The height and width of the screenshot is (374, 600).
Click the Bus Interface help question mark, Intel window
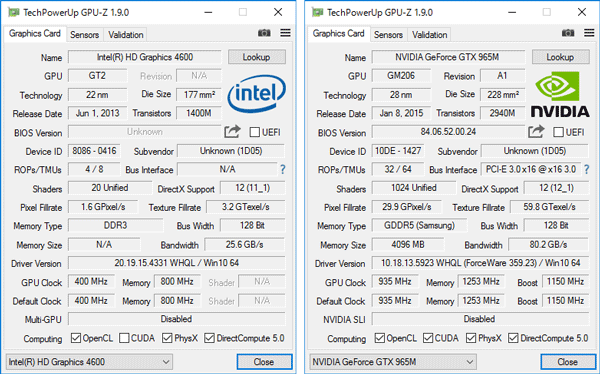(282, 170)
